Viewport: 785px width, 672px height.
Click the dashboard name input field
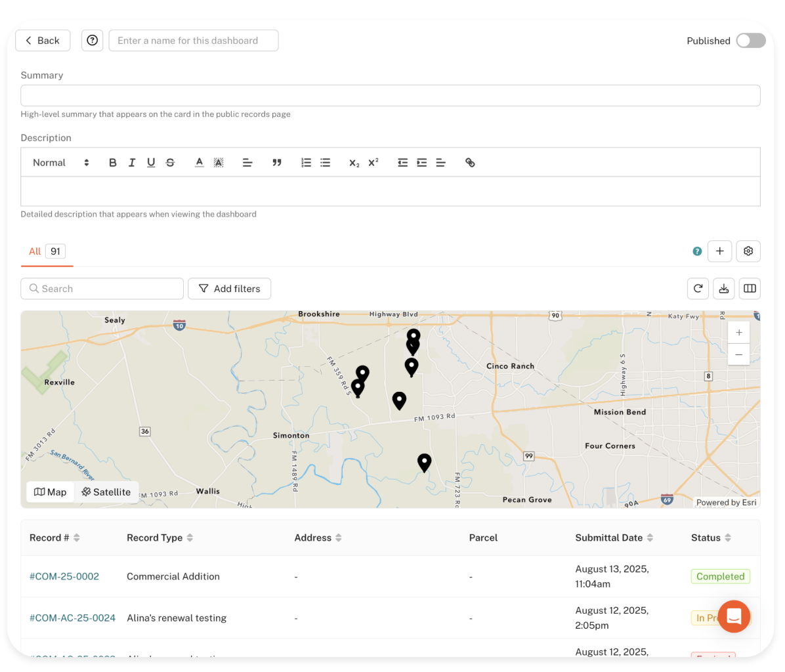point(193,41)
